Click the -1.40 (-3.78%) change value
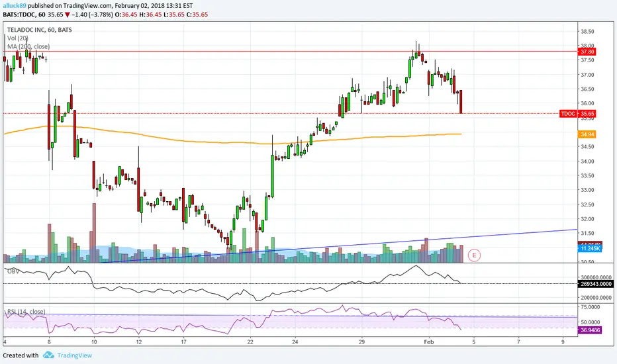The width and height of the screenshot is (617, 364). tap(92, 15)
